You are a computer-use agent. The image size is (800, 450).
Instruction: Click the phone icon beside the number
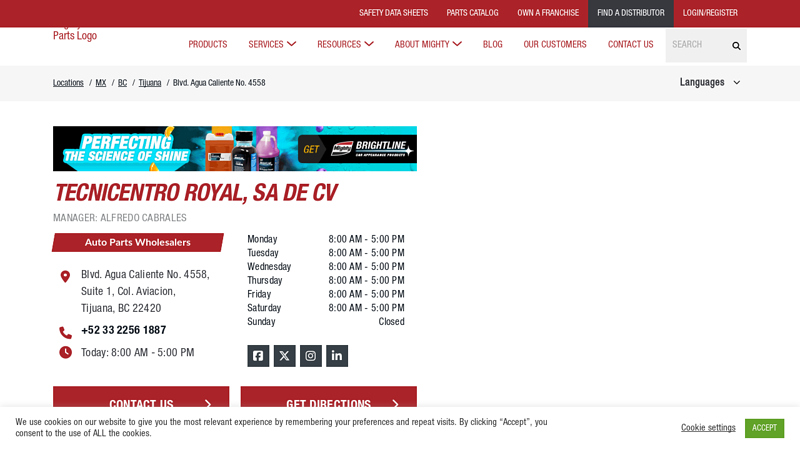click(65, 331)
